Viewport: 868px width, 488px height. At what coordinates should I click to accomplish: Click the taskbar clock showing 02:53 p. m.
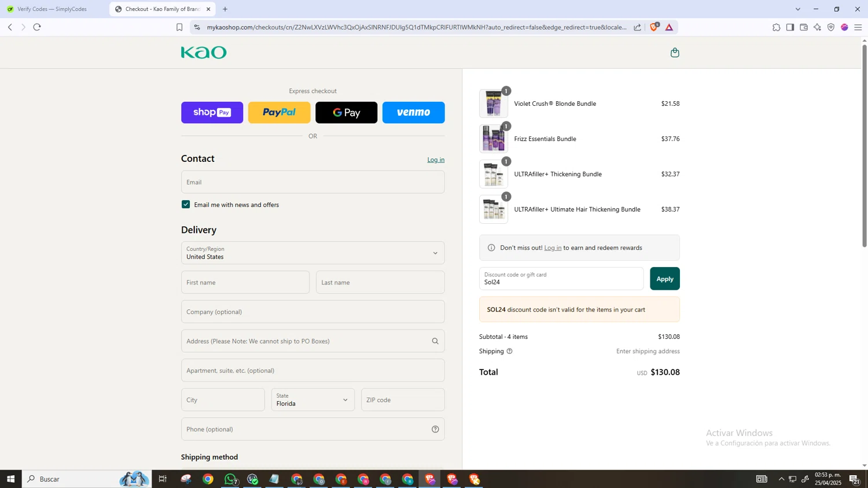(x=828, y=479)
